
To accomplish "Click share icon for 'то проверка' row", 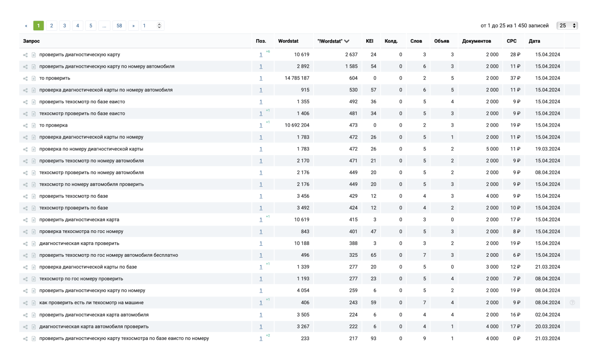I will point(26,126).
